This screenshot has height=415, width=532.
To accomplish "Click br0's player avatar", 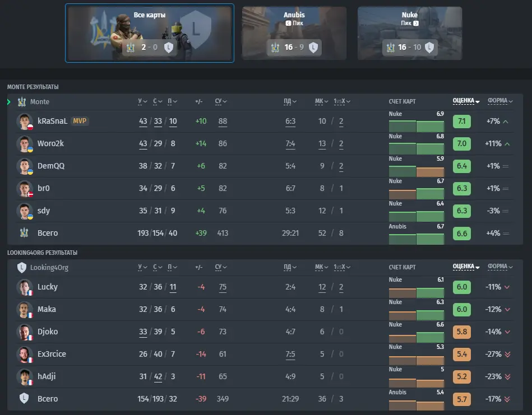I will pos(25,189).
